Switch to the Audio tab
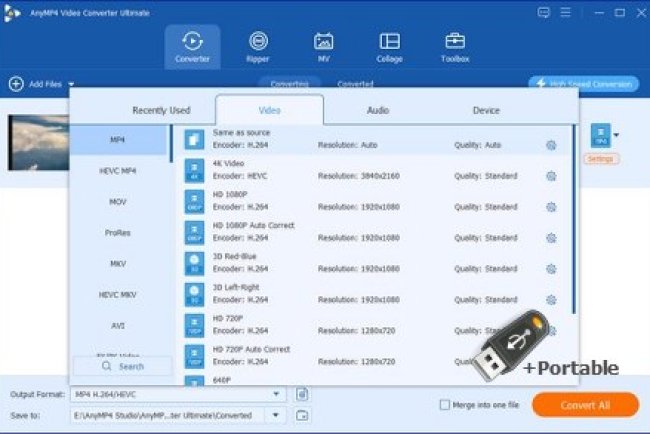This screenshot has height=434, width=650. click(x=377, y=110)
